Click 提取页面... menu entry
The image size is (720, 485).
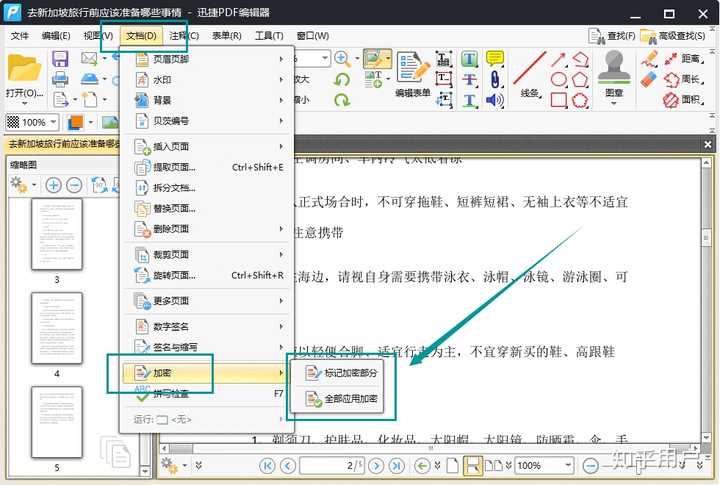point(207,167)
